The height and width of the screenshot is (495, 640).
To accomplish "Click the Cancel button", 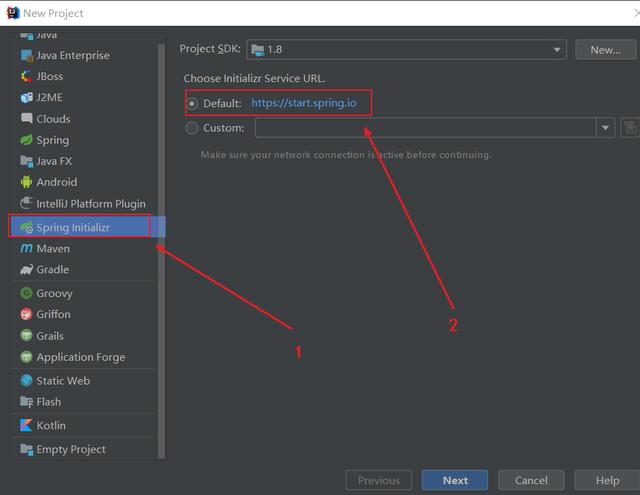I will [531, 480].
